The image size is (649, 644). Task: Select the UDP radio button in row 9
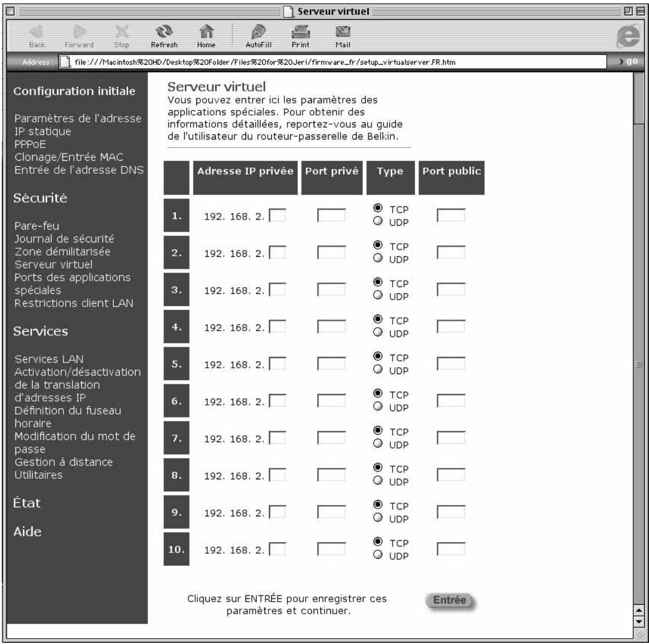click(378, 518)
